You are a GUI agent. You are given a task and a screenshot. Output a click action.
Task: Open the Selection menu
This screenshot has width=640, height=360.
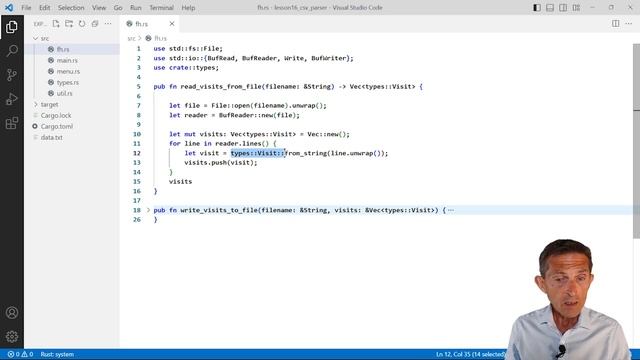point(71,8)
